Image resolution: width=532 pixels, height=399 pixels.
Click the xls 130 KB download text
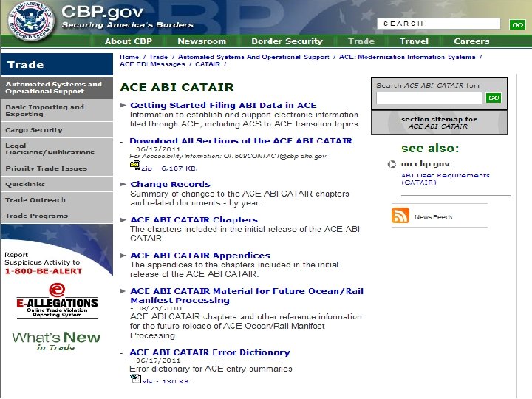pyautogui.click(x=166, y=381)
